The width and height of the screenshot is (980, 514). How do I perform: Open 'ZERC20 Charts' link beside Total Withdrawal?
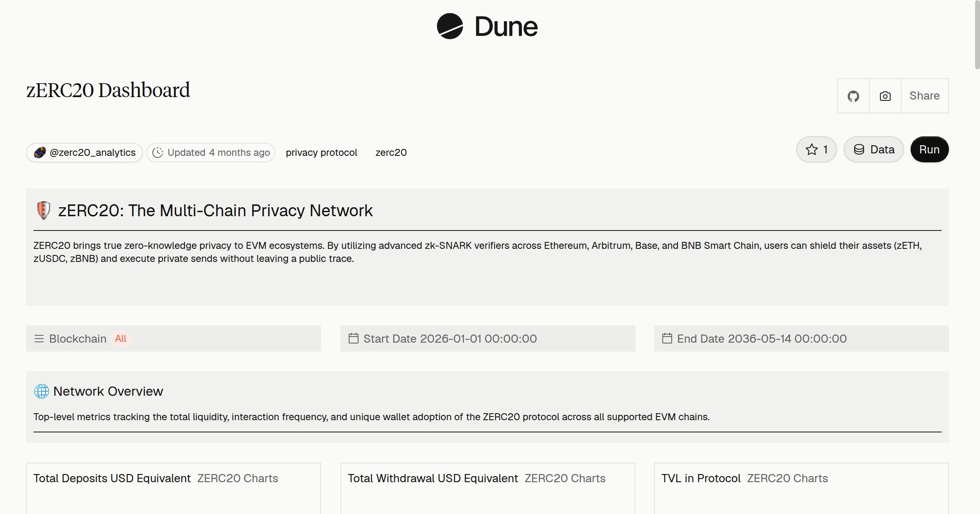(565, 478)
